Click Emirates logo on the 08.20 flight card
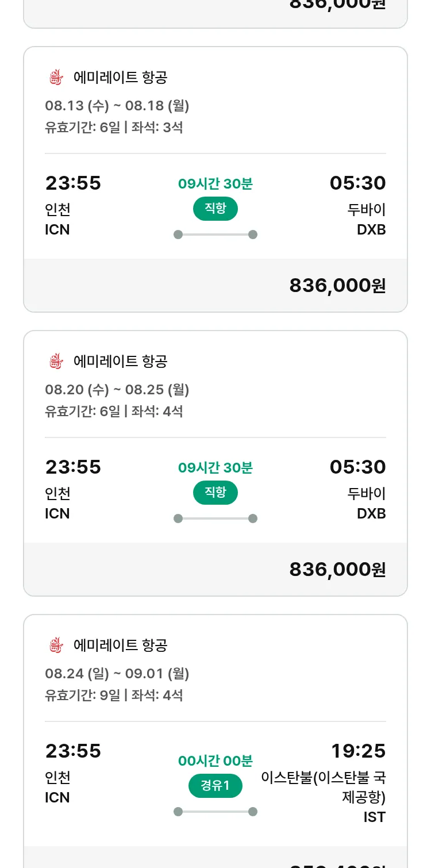 pyautogui.click(x=56, y=362)
